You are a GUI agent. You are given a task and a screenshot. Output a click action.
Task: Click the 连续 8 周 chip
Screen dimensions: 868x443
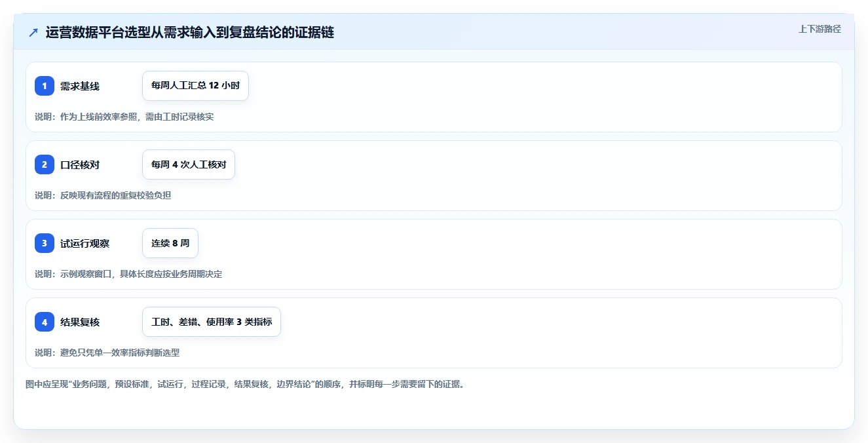170,243
